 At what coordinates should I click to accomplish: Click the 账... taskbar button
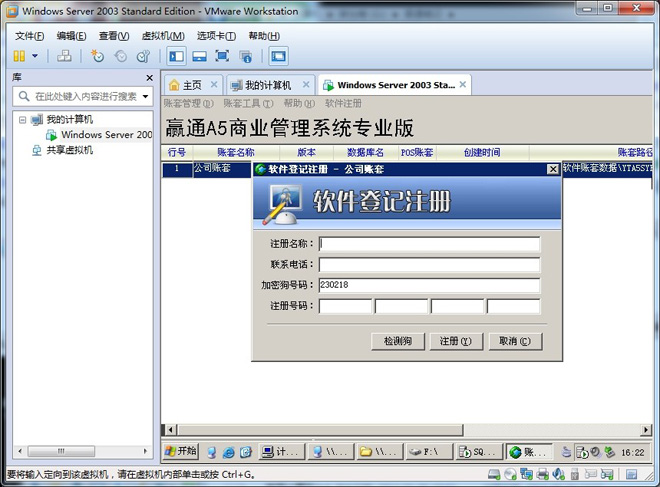point(529,452)
